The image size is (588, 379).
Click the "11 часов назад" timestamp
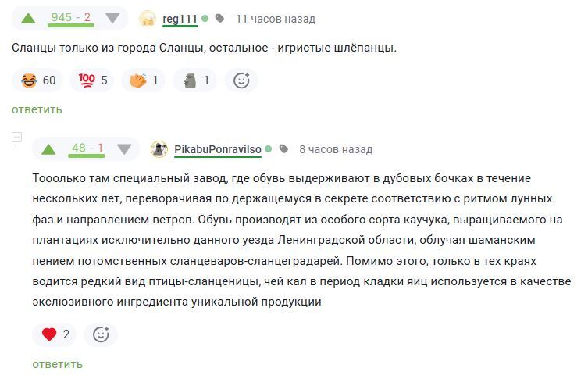pyautogui.click(x=275, y=18)
